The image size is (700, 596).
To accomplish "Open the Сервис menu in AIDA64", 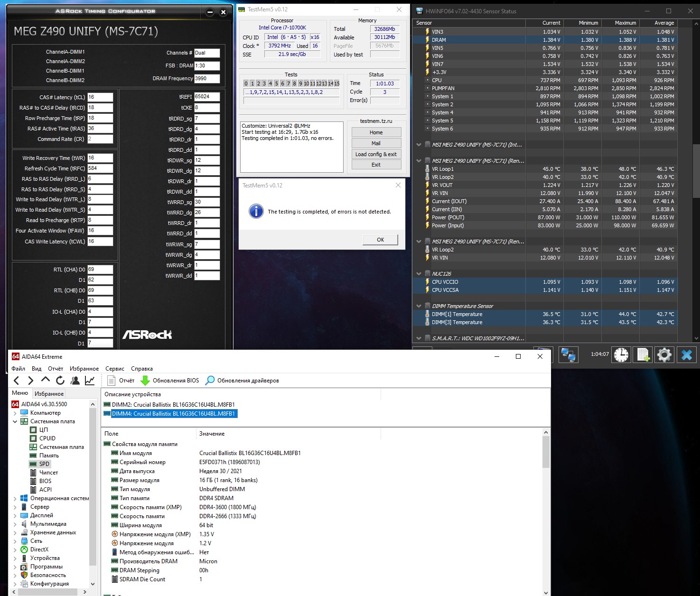I will [x=114, y=369].
